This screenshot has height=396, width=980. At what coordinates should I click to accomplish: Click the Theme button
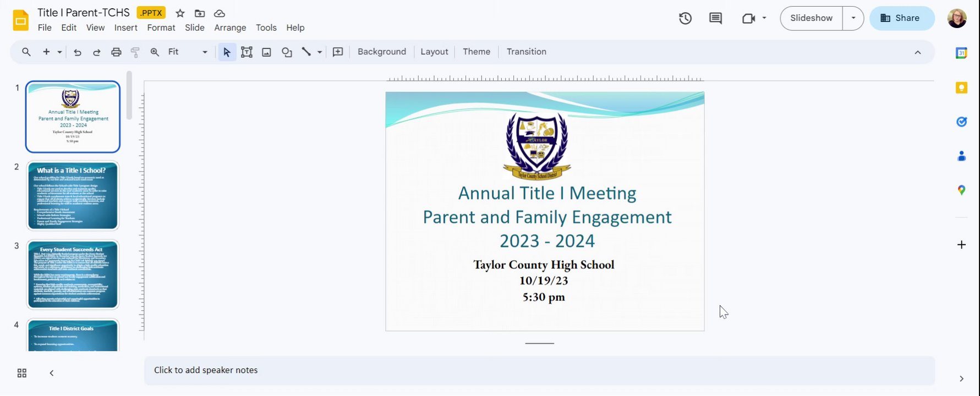(477, 52)
